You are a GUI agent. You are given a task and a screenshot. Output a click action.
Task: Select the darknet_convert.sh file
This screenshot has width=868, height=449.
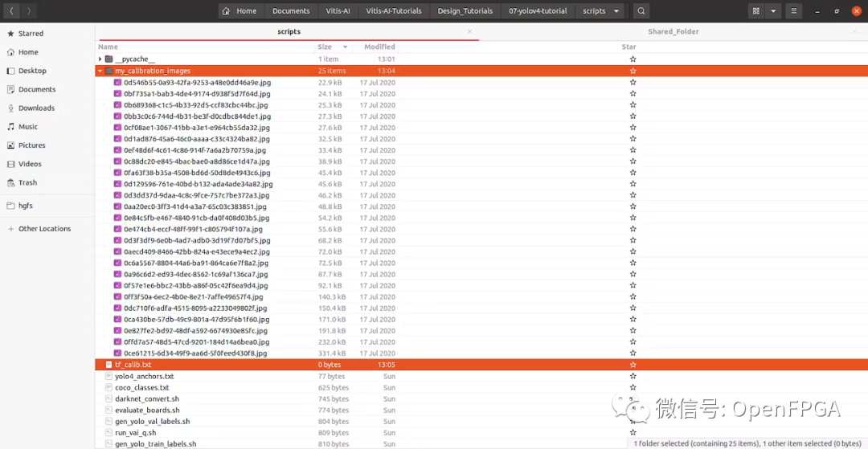146,398
